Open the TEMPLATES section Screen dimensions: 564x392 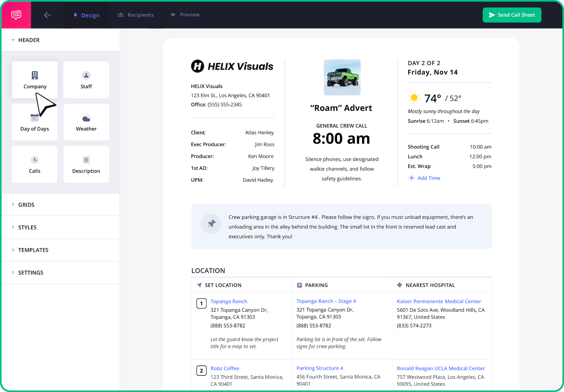33,250
